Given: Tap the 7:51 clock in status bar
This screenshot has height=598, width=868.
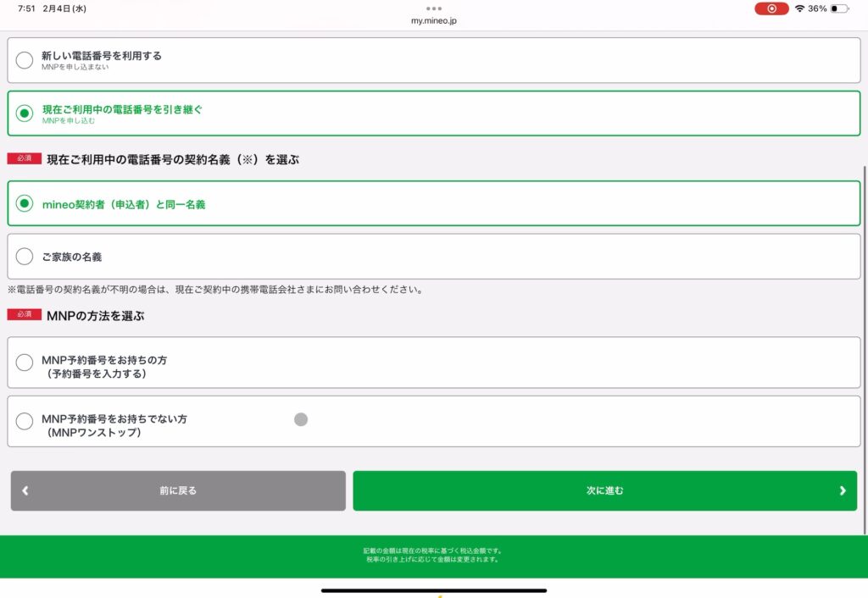Looking at the screenshot, I should tap(27, 8).
